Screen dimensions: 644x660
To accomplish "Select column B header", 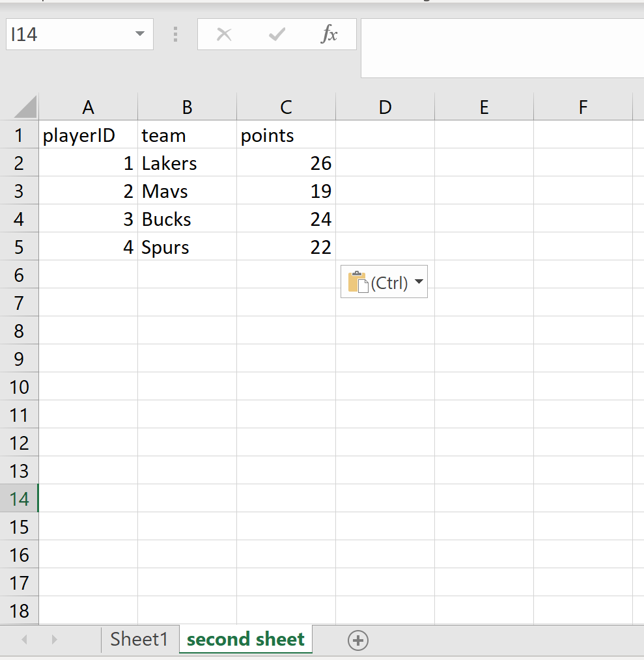I will coord(187,107).
